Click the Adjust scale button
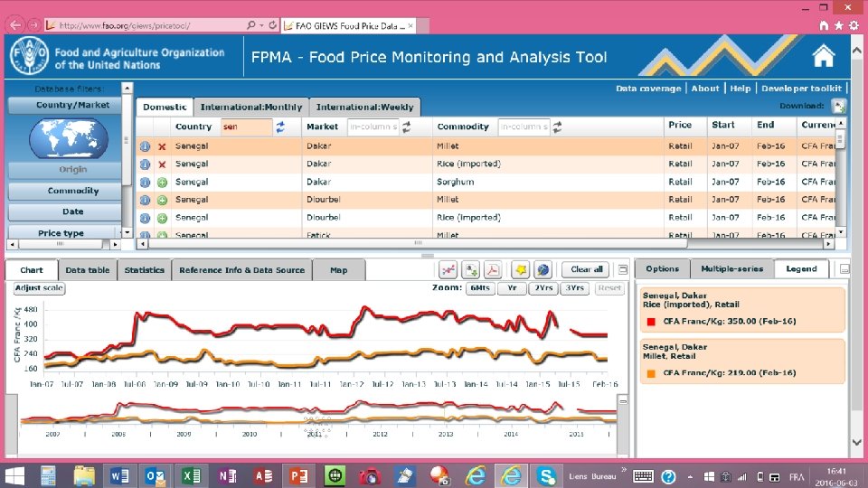The width and height of the screenshot is (868, 488). point(39,288)
